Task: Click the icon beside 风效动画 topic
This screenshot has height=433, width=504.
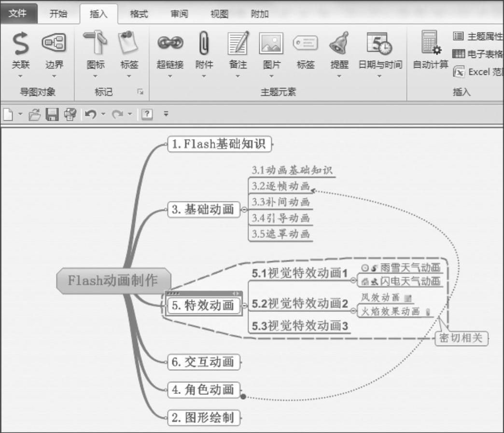Action: pos(408,298)
